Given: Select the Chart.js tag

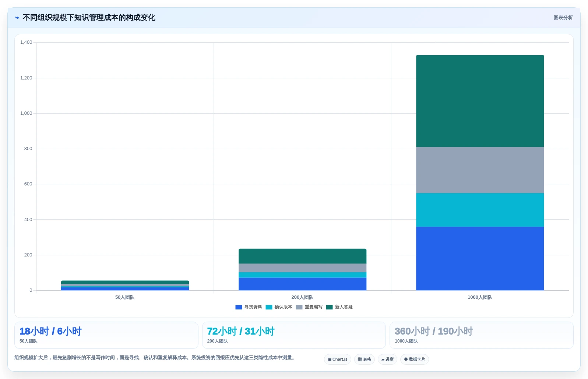Looking at the screenshot, I should [338, 359].
